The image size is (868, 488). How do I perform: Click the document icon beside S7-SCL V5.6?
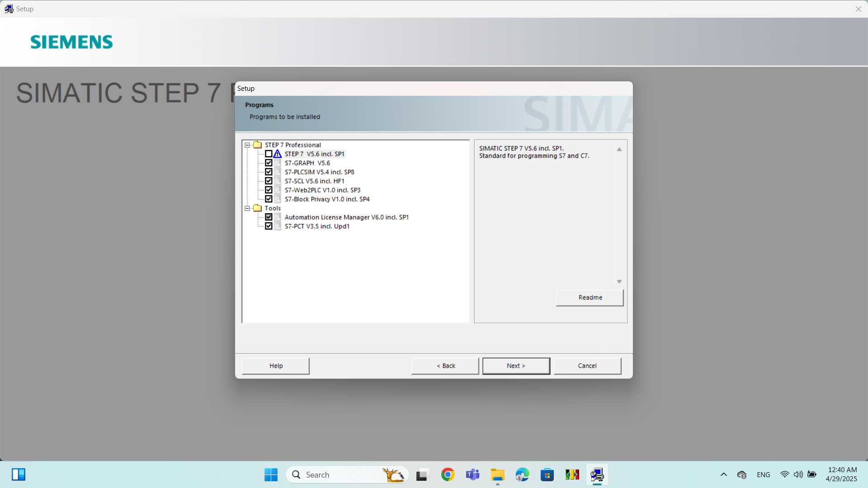click(278, 181)
